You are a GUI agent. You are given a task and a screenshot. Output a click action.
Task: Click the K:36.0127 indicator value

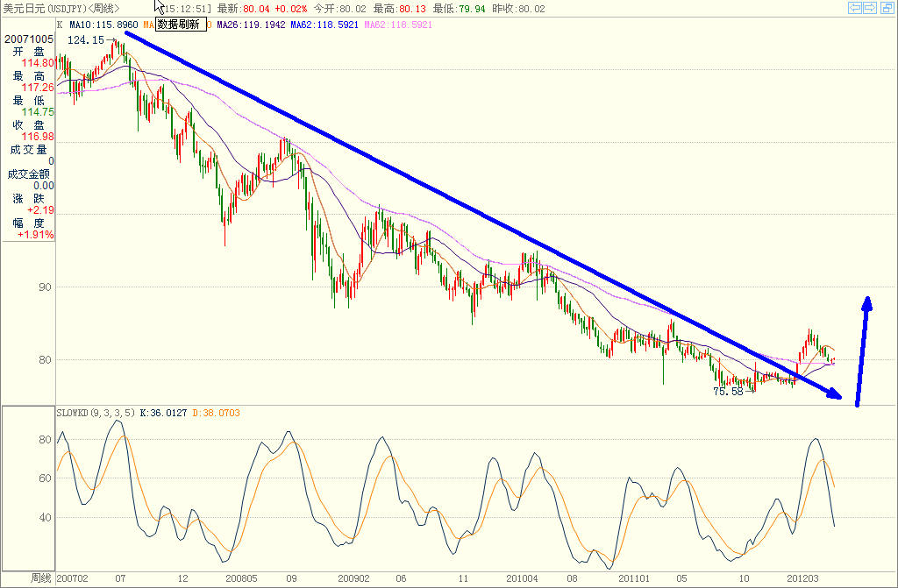pos(163,413)
